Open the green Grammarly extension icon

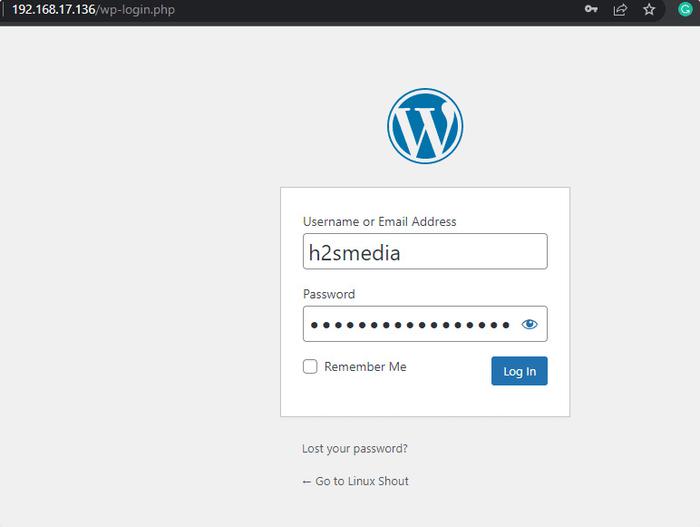tap(679, 9)
